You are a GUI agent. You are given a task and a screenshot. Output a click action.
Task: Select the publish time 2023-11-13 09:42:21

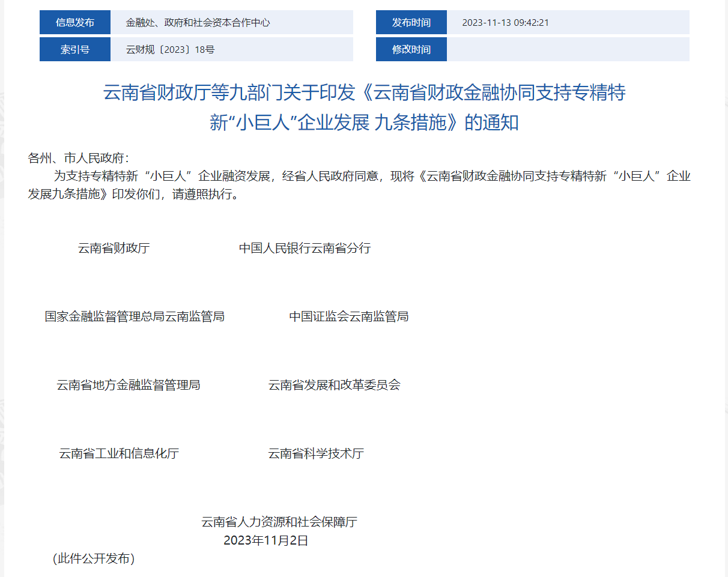click(505, 23)
